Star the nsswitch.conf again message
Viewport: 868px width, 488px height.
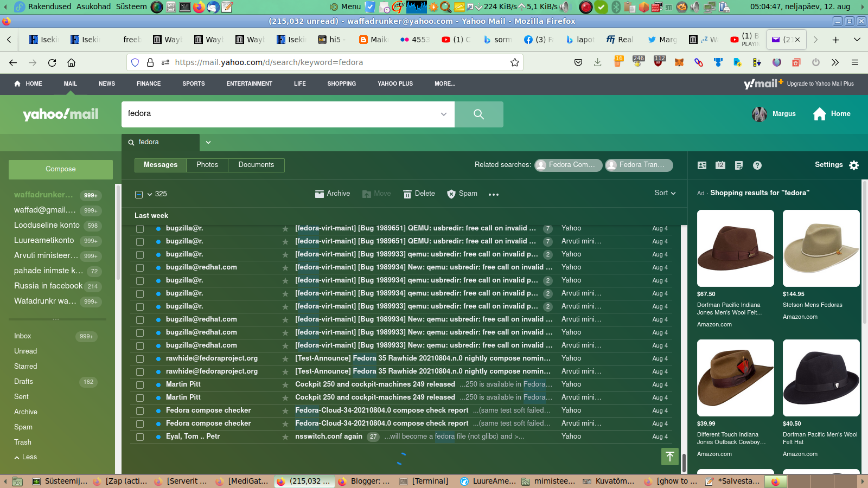tap(285, 437)
